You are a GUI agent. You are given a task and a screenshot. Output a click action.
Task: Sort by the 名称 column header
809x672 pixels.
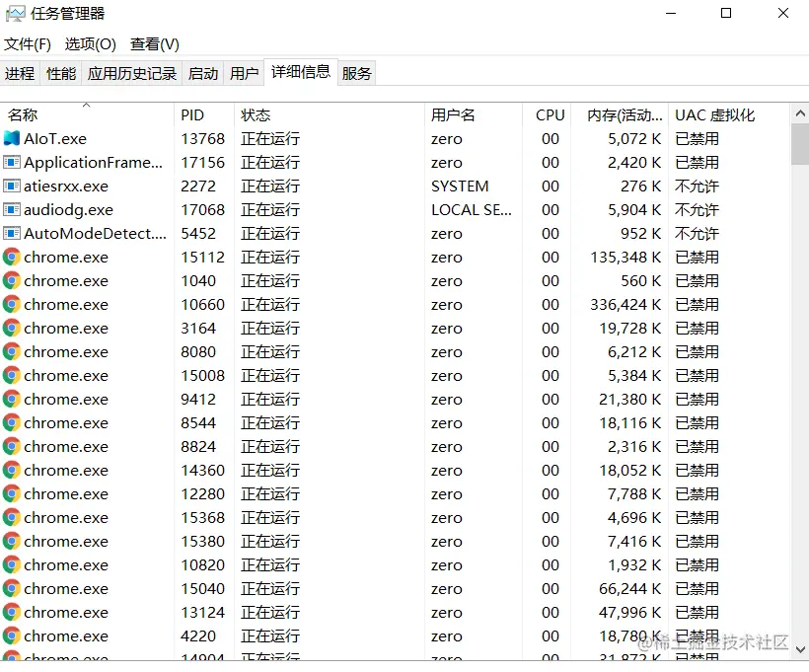87,114
